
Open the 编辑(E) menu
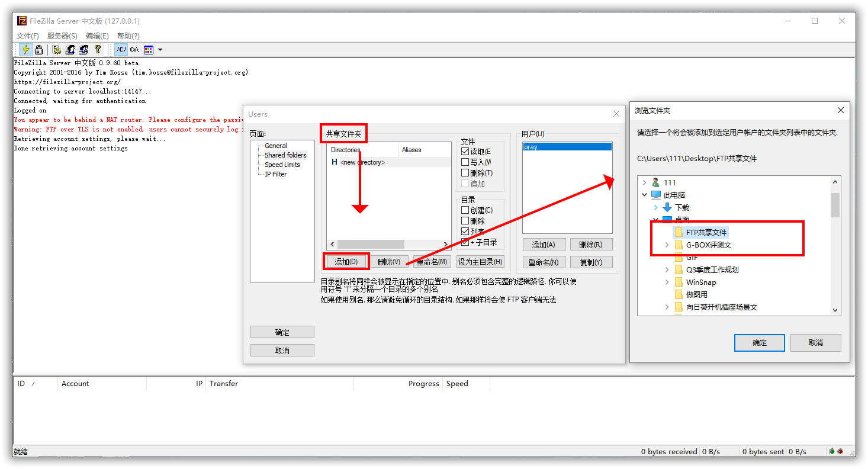(x=97, y=36)
